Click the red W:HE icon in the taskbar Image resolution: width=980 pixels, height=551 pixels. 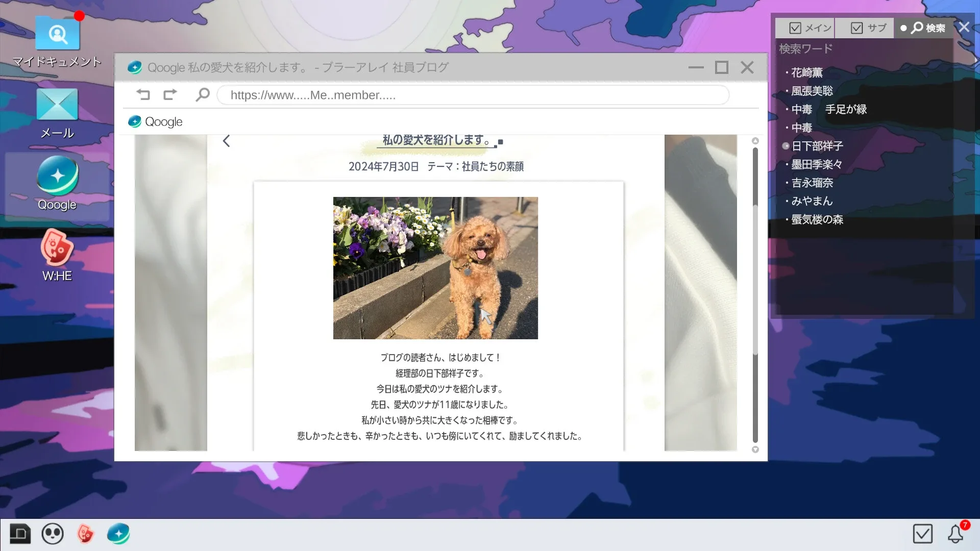click(86, 534)
